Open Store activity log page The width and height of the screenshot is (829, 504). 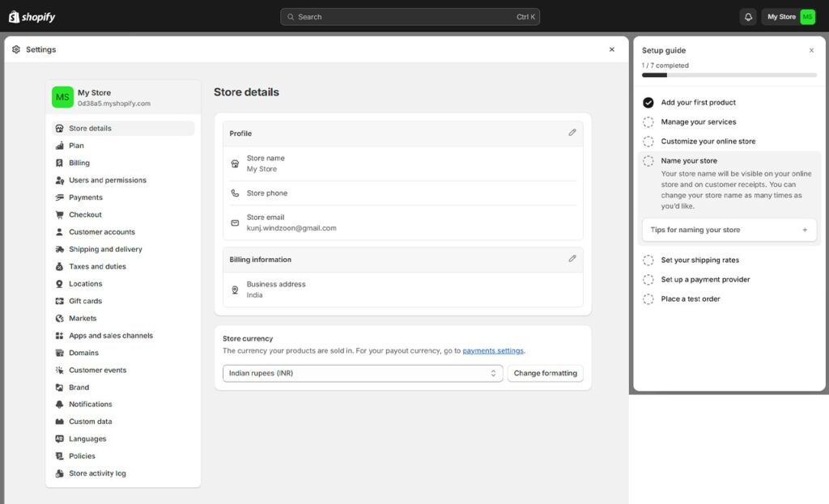(x=97, y=473)
